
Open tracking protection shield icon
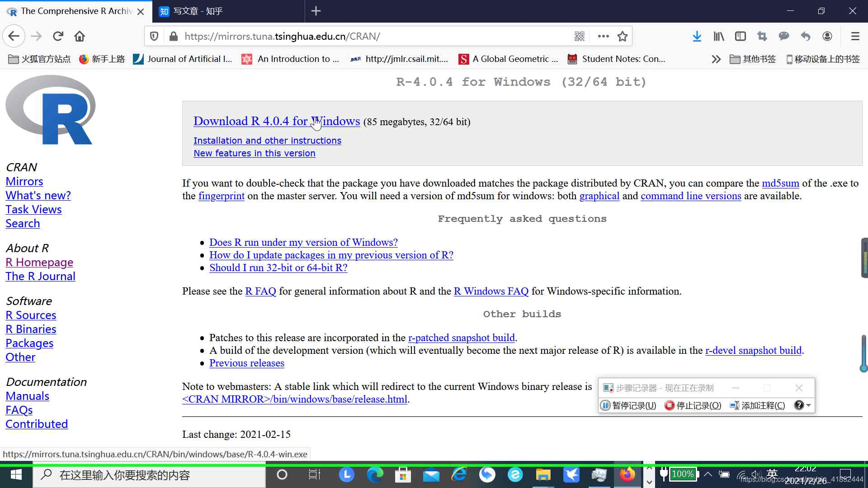point(154,36)
